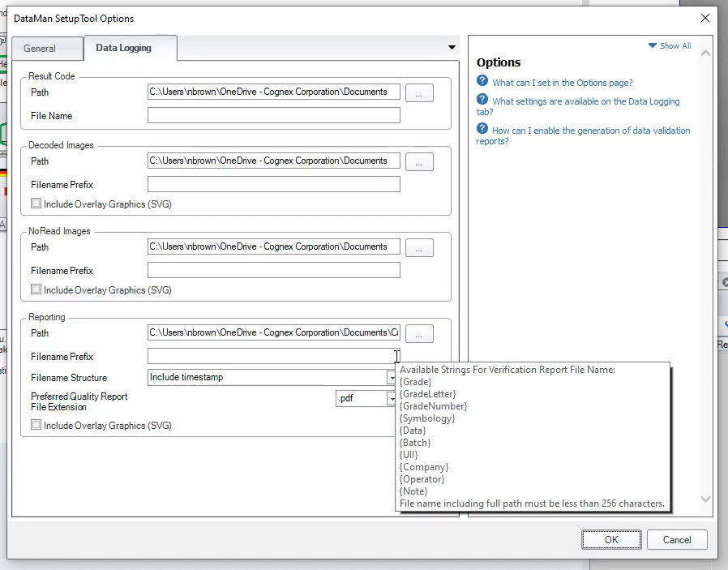Click the {Symbology} string in the tooltip
728x570 pixels.
coord(427,418)
